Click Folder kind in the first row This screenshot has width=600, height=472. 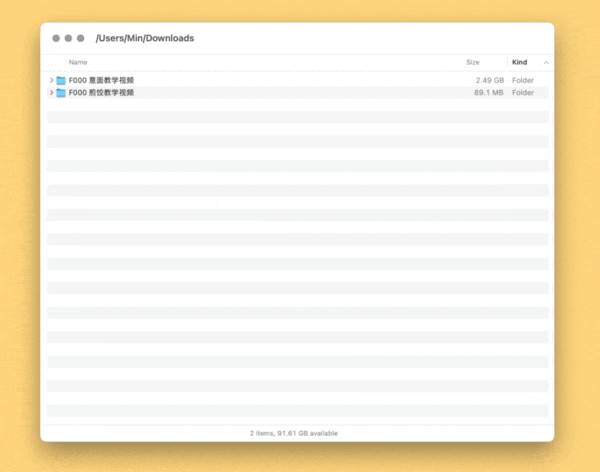522,80
